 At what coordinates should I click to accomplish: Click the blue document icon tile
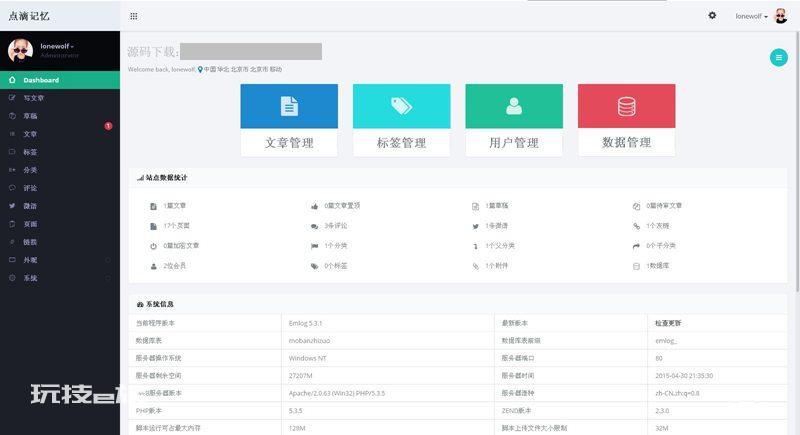click(289, 106)
